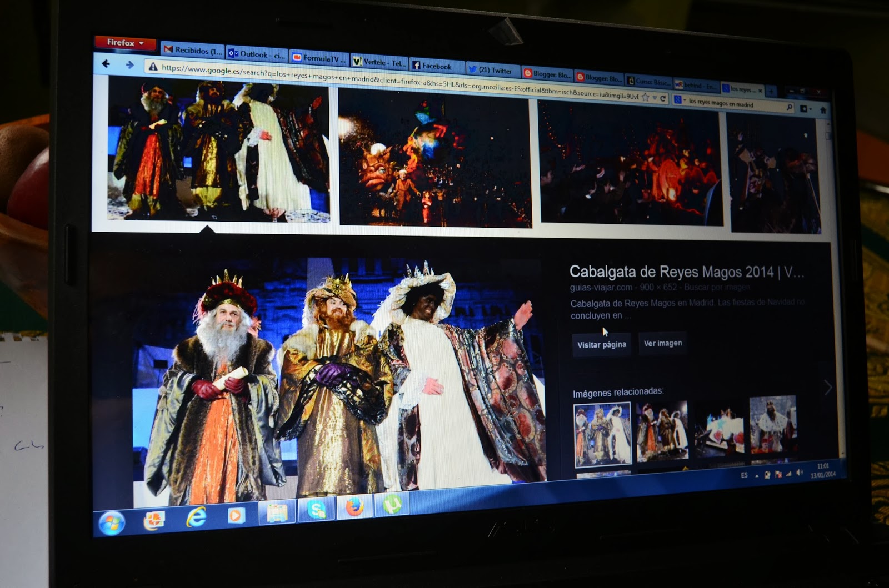Viewport: 889px width, 588px height.
Task: Open the pinned Office picture app on the taskbar
Action: (x=154, y=520)
